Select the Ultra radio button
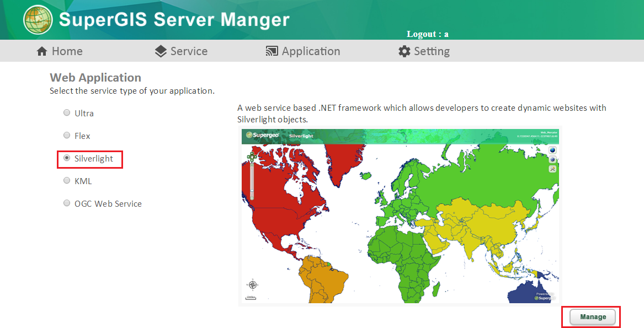The width and height of the screenshot is (644, 328). (x=67, y=113)
